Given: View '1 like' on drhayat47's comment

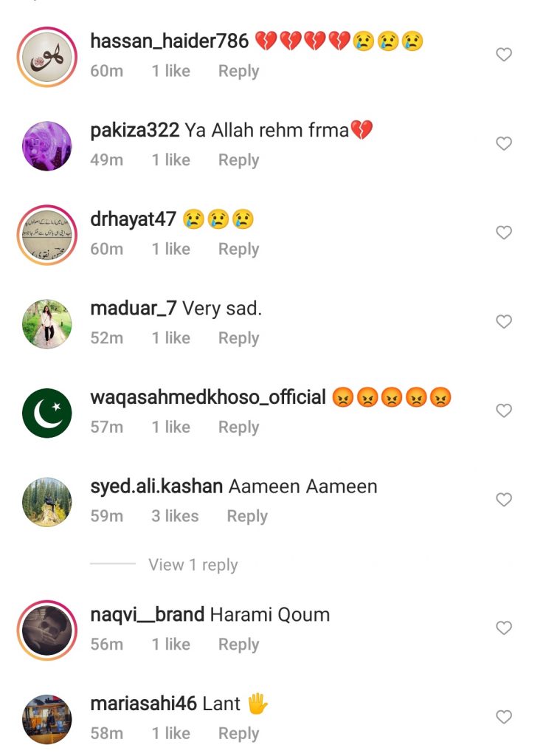Looking at the screenshot, I should pyautogui.click(x=171, y=249).
